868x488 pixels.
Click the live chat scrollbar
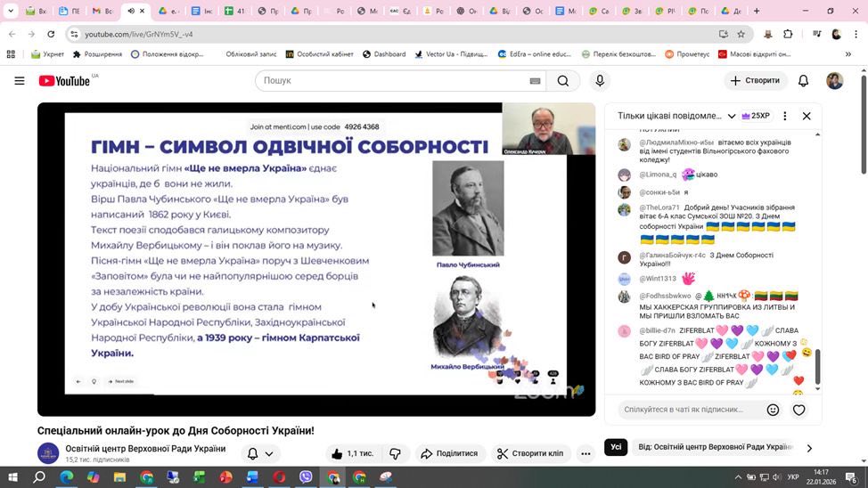(x=817, y=366)
